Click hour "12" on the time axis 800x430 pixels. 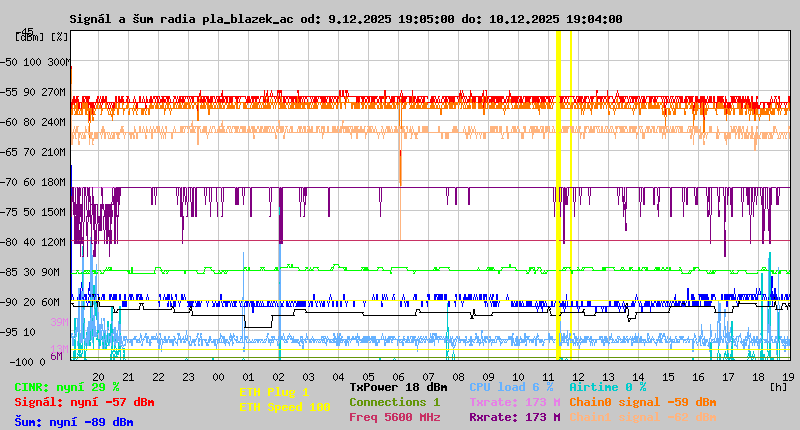[x=578, y=377]
